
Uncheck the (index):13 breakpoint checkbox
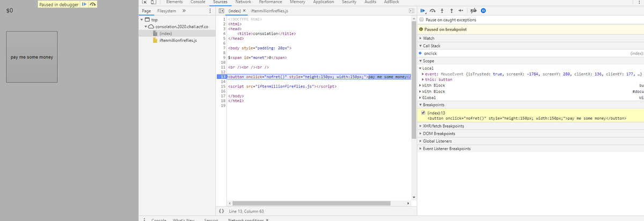tap(423, 113)
